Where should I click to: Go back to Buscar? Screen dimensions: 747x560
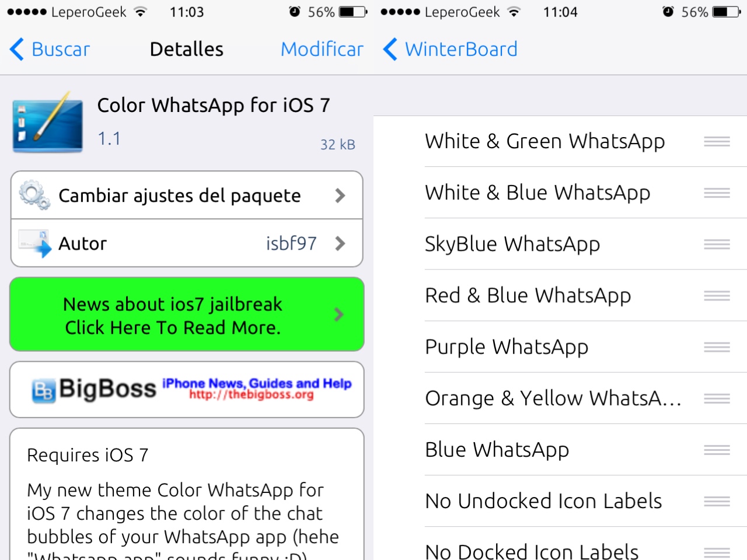pyautogui.click(x=50, y=49)
